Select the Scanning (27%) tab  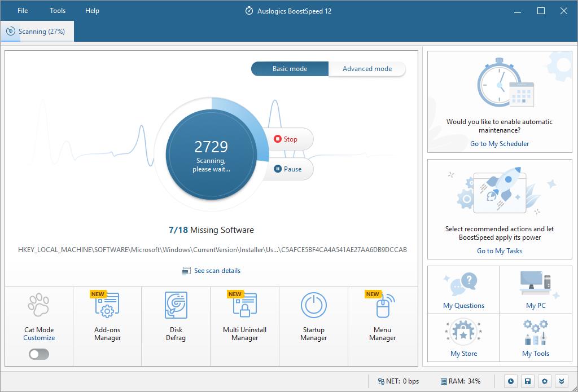[37, 32]
